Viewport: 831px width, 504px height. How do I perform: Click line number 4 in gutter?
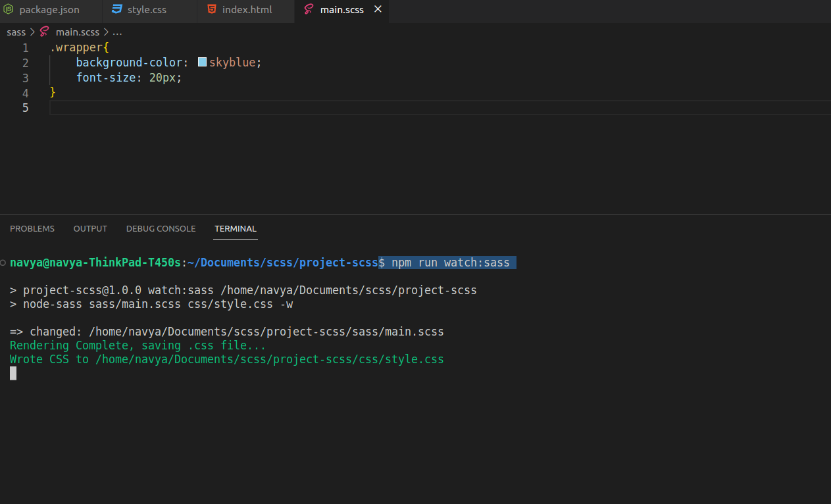[x=26, y=93]
